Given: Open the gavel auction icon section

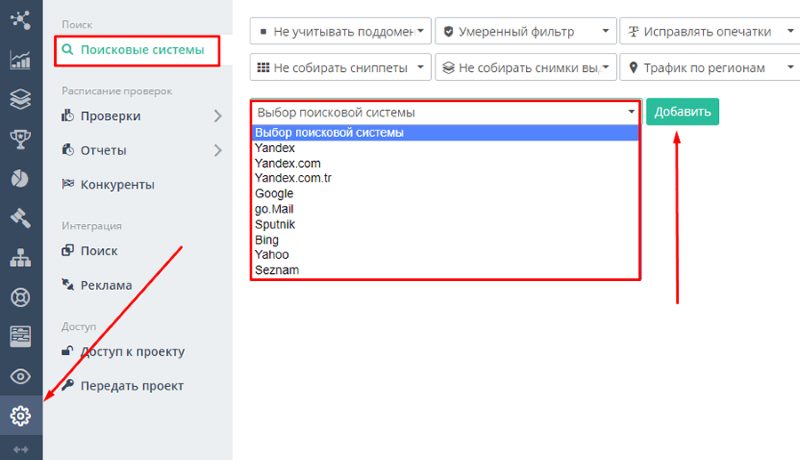Looking at the screenshot, I should tap(20, 218).
